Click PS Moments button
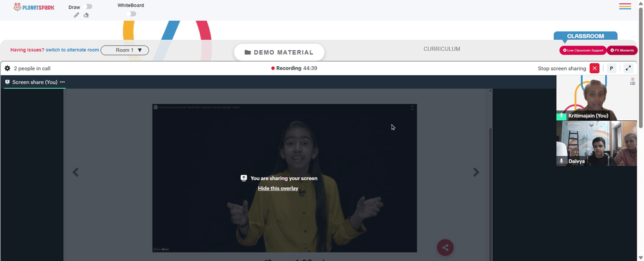This screenshot has width=644, height=261. (622, 50)
